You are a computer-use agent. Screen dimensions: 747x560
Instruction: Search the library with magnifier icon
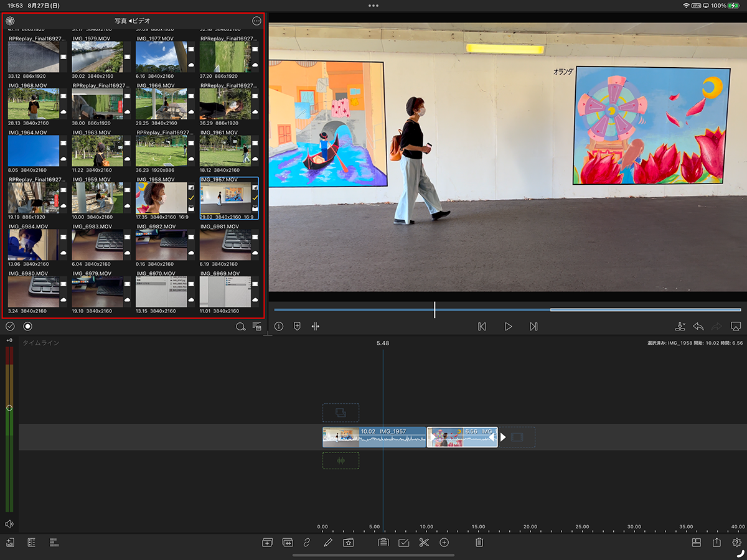coord(240,327)
